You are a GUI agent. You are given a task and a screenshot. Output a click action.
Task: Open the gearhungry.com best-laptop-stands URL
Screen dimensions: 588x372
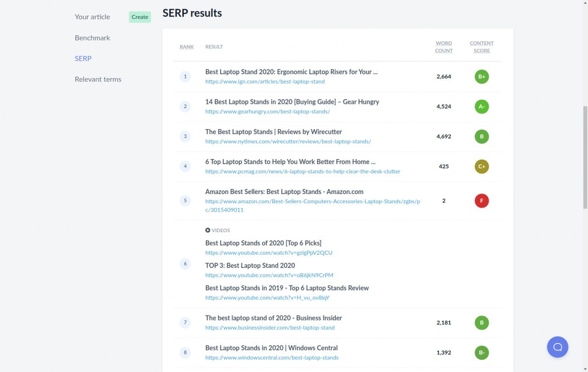267,112
